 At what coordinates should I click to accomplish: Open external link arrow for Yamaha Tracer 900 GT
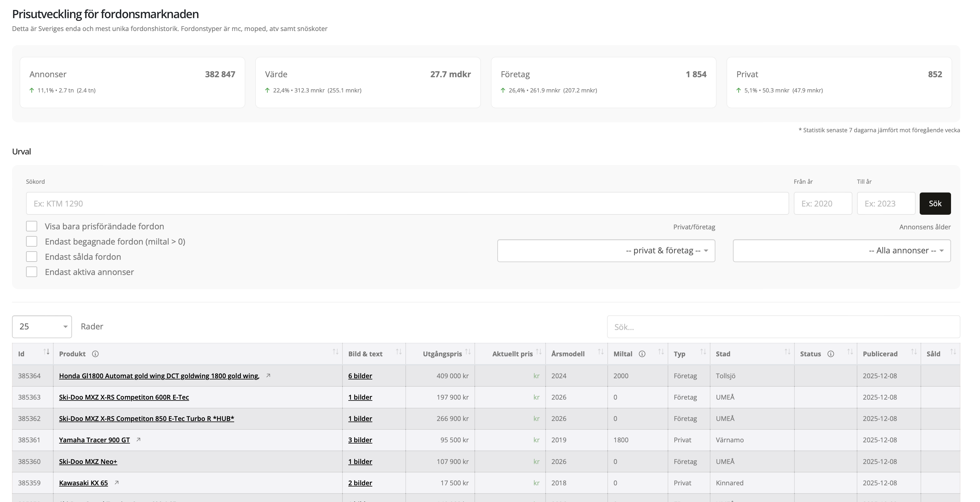[x=138, y=440]
